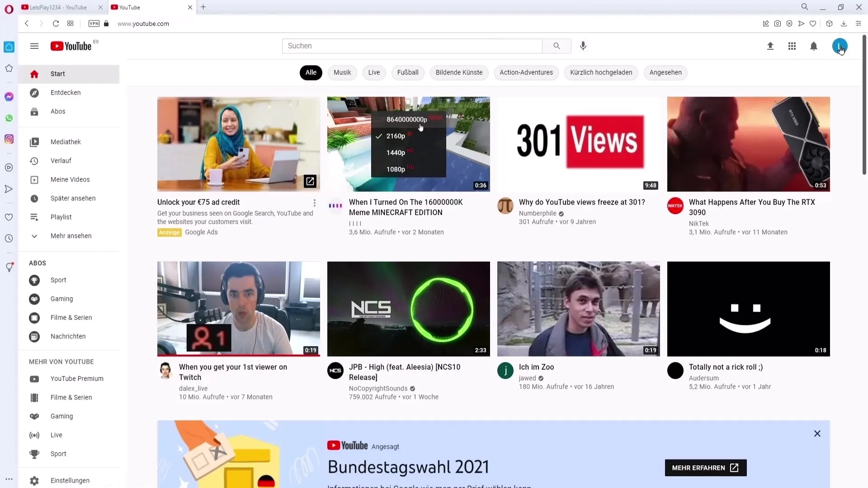The height and width of the screenshot is (488, 868).
Task: Open YouTube notifications bell
Action: [813, 46]
